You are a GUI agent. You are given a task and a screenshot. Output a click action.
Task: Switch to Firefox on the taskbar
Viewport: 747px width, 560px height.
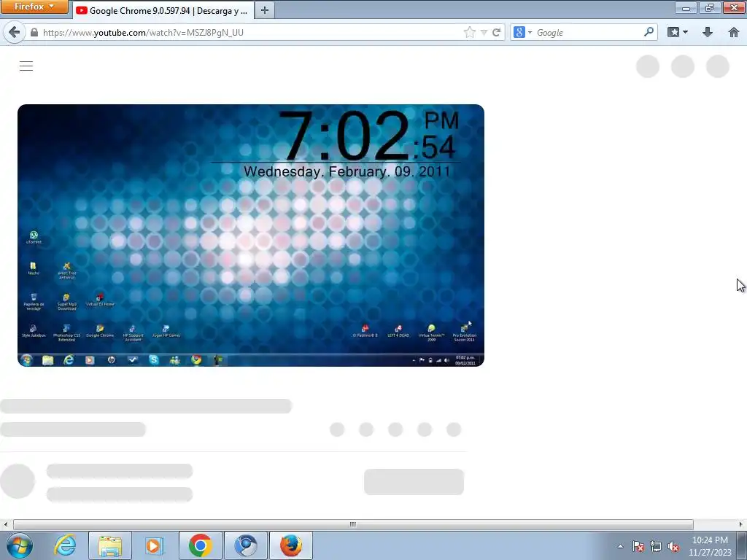coord(291,545)
